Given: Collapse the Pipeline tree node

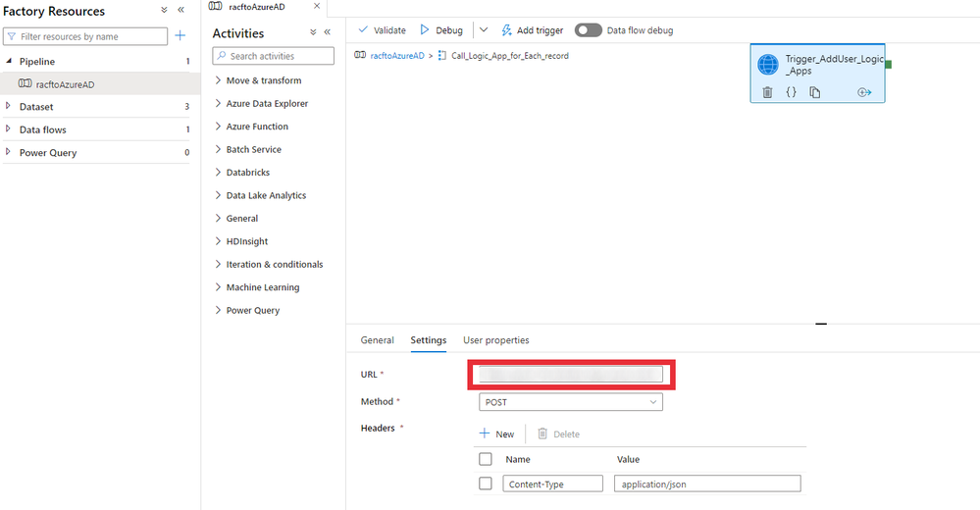Looking at the screenshot, I should point(9,61).
